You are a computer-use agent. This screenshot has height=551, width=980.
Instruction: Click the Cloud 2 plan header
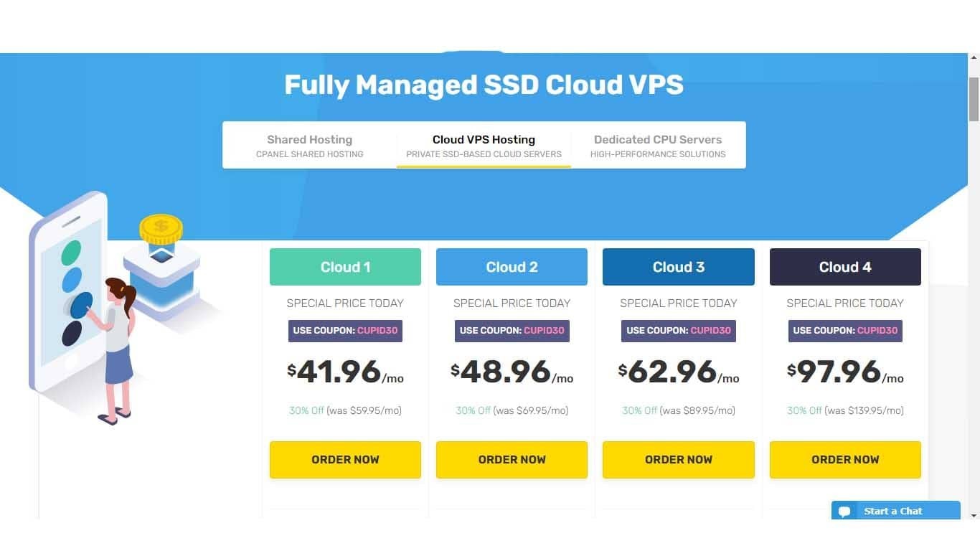tap(512, 267)
